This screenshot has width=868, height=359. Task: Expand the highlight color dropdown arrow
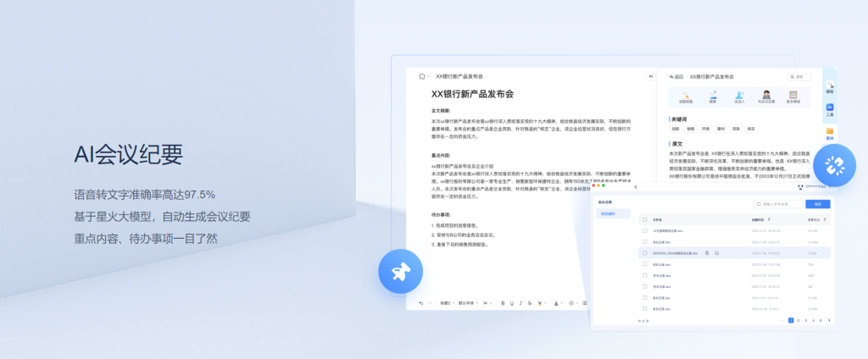coord(546,303)
